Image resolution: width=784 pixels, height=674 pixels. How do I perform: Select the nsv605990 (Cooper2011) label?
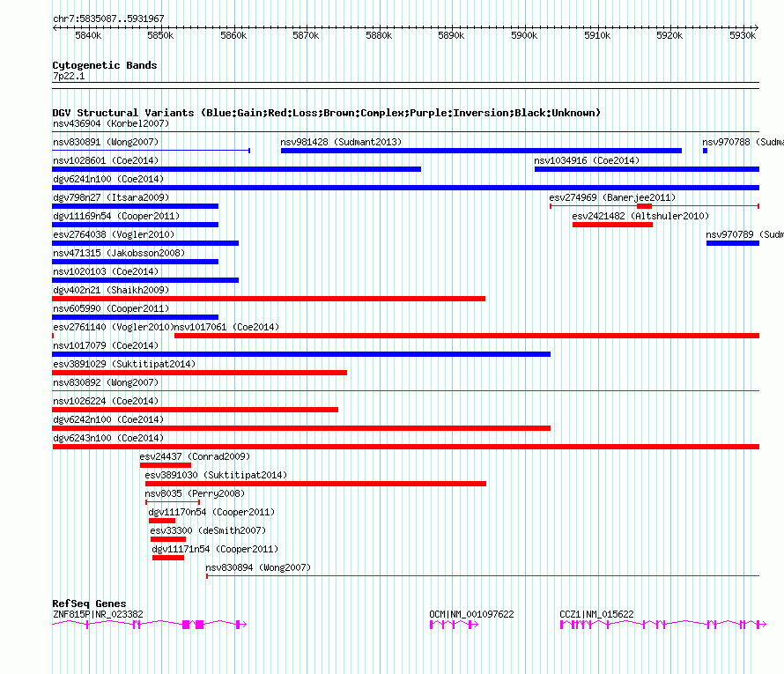111,308
